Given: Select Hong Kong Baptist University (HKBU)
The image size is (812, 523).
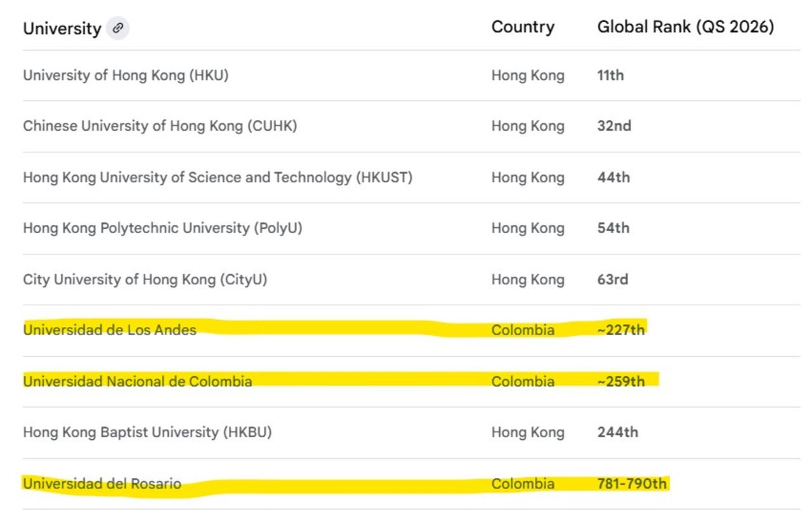Looking at the screenshot, I should [147, 433].
